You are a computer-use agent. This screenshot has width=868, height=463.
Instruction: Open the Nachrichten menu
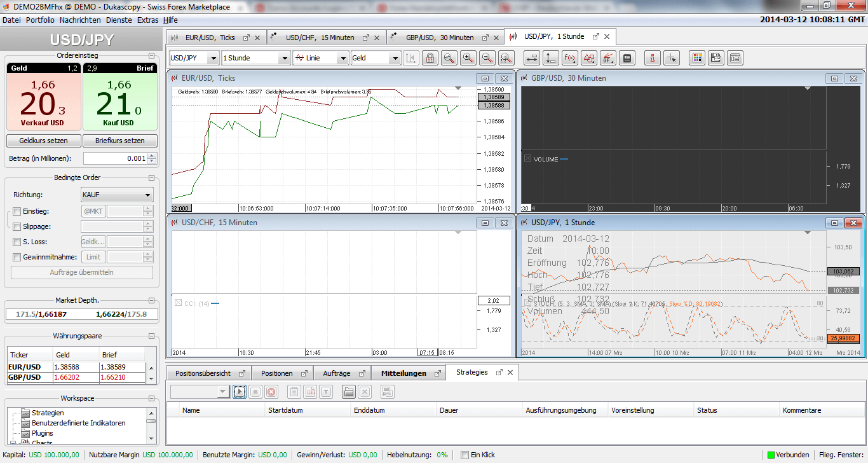tap(80, 20)
